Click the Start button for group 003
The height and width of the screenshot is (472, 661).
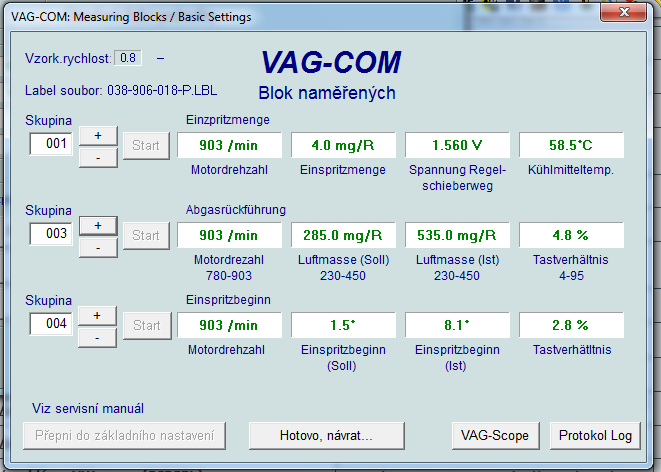[146, 236]
